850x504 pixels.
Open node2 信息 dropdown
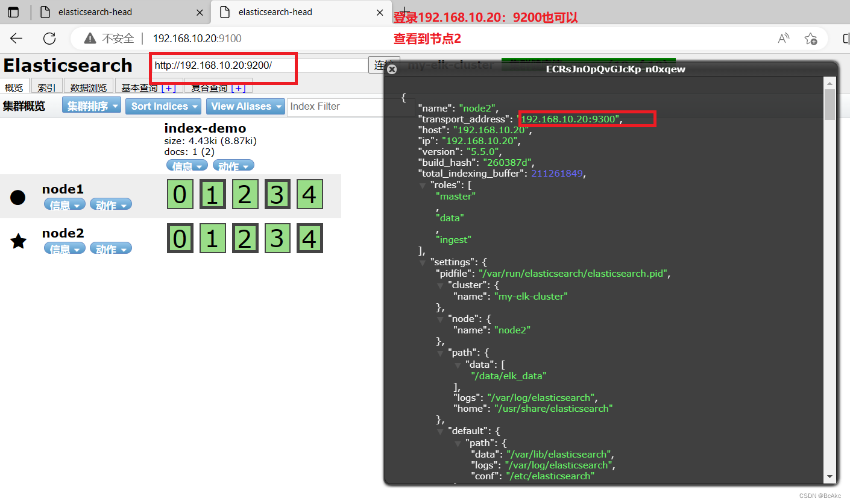point(65,249)
